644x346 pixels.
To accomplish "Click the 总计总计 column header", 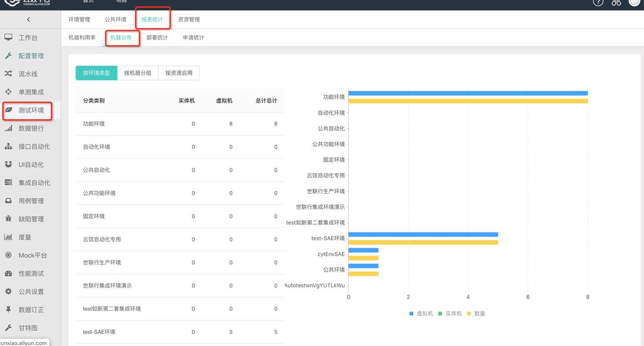I will (266, 101).
